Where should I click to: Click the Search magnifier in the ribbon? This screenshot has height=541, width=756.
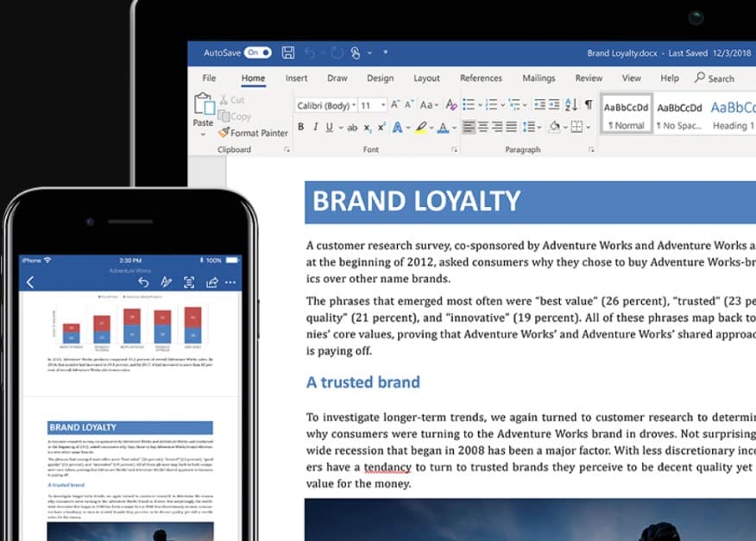700,78
